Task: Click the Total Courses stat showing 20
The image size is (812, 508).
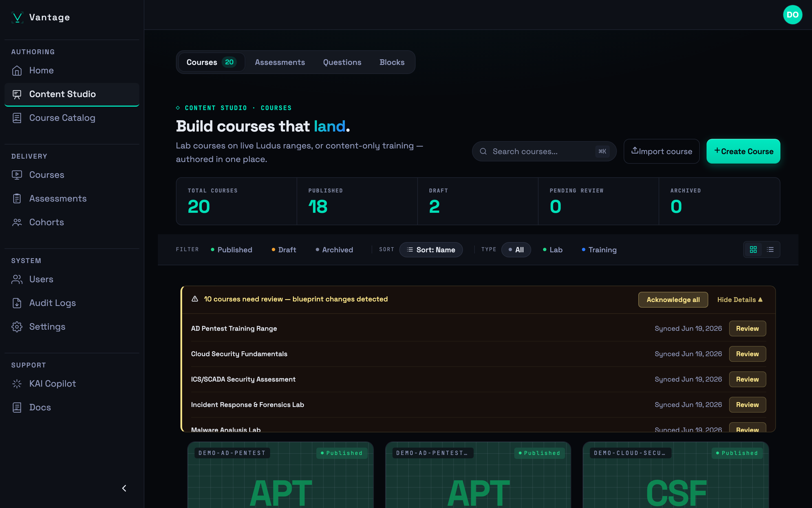Action: (237, 201)
